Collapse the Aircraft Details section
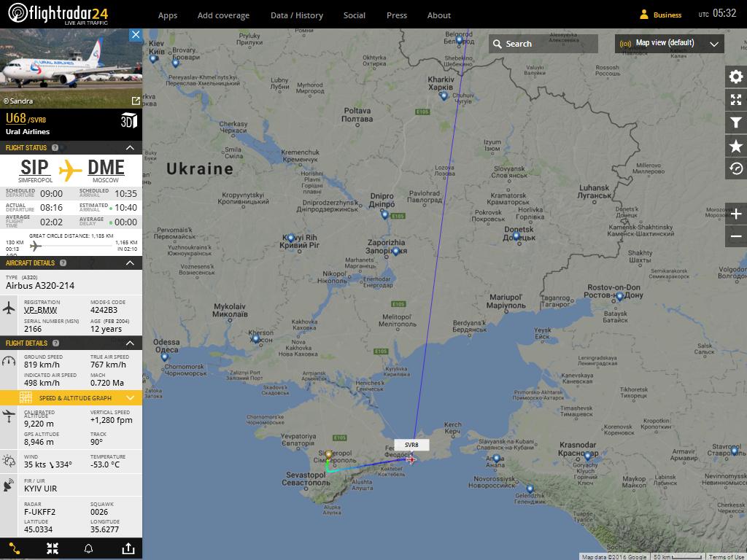 coord(130,263)
